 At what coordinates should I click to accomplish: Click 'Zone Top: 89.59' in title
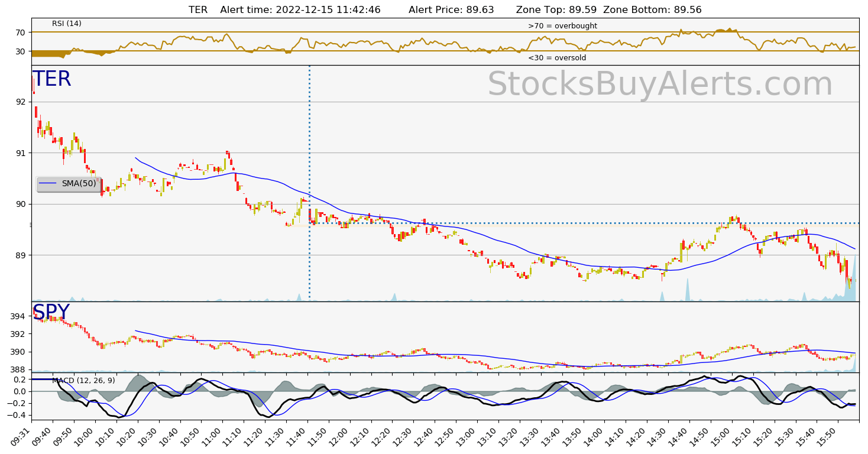coord(556,10)
